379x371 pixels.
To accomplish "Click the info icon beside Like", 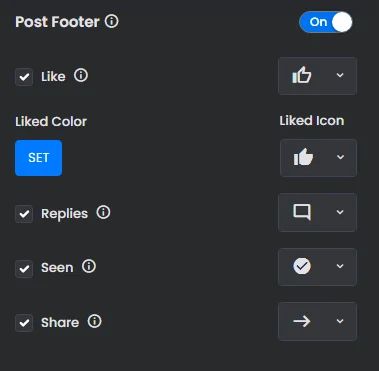I will pos(81,76).
